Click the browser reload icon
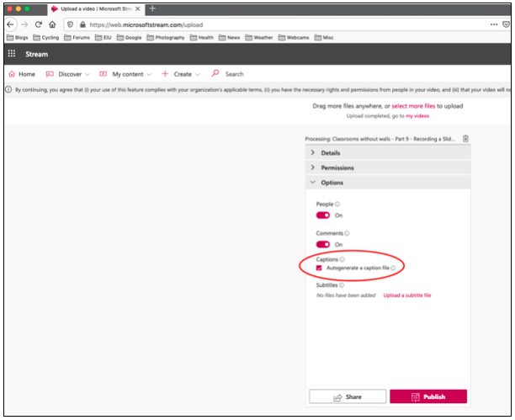 (39, 24)
